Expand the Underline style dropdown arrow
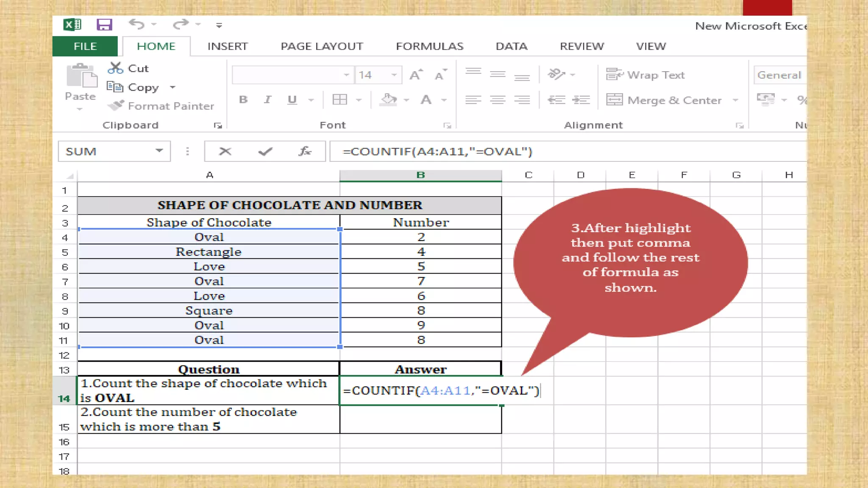 (x=311, y=100)
